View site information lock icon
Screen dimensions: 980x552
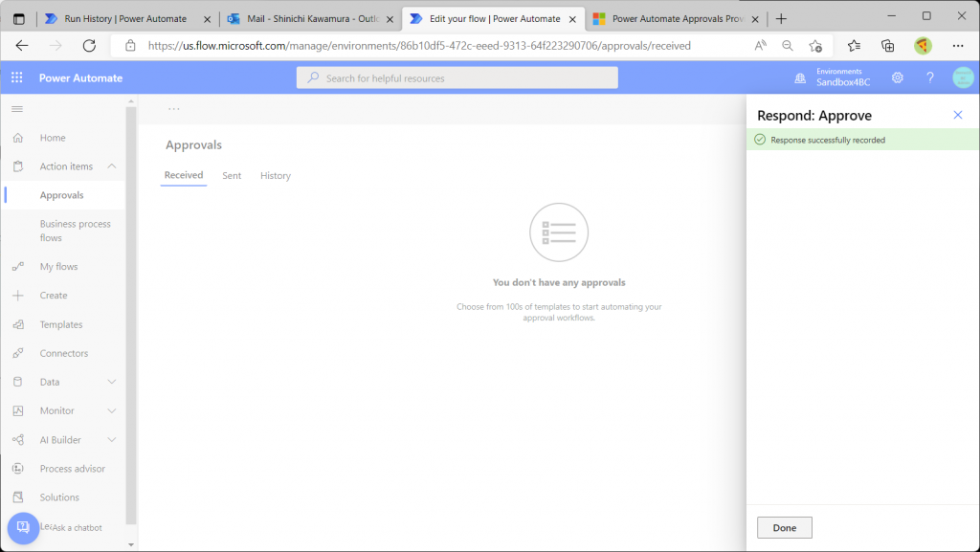point(130,46)
